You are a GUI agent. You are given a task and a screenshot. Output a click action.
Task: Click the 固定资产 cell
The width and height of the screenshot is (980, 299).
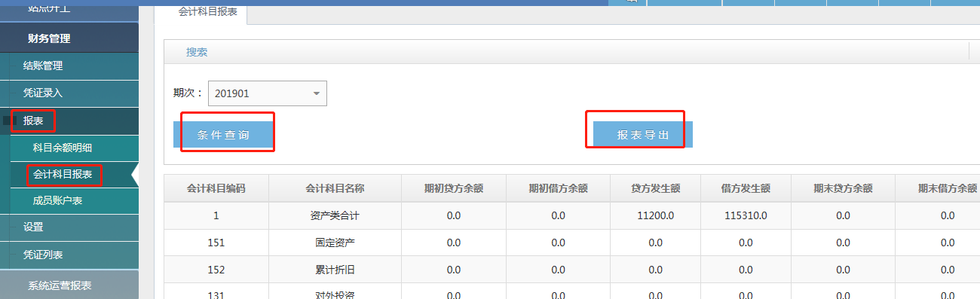335,243
